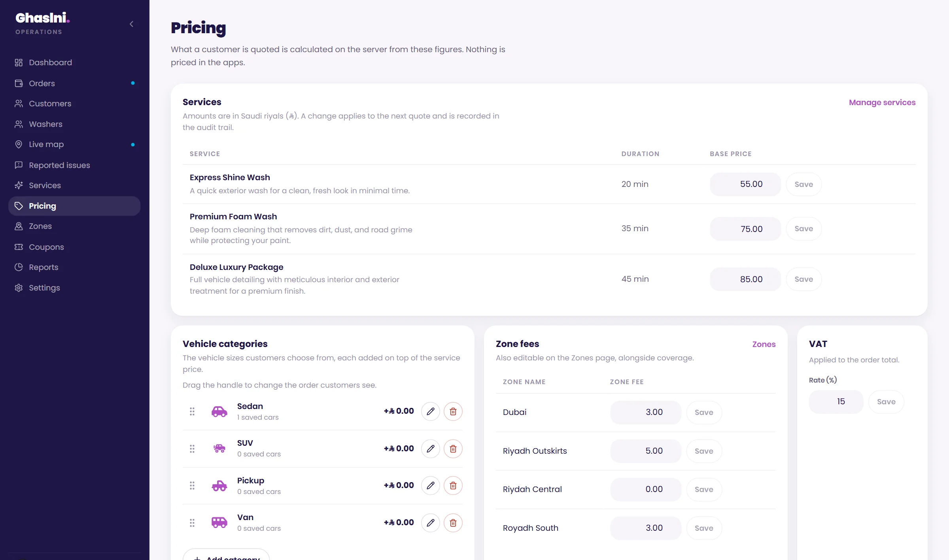The width and height of the screenshot is (949, 560).
Task: Delete the Sedan category with trash icon
Action: (x=453, y=411)
